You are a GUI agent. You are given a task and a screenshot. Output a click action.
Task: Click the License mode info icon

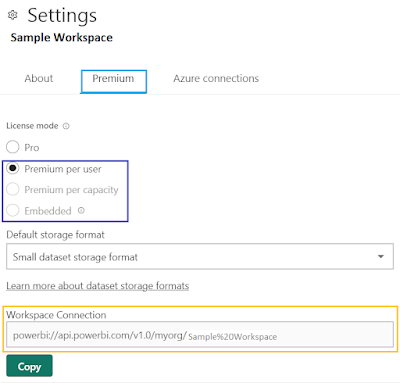tap(66, 126)
